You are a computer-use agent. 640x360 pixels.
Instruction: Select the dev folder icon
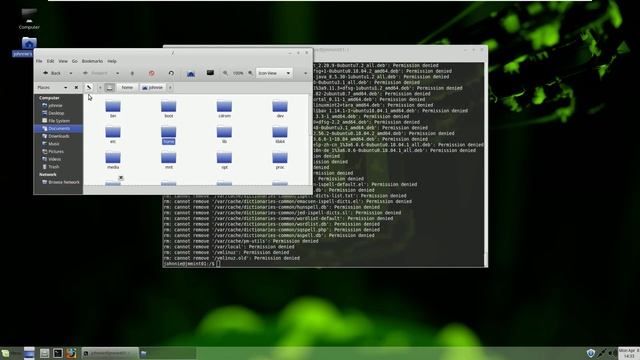click(x=280, y=107)
